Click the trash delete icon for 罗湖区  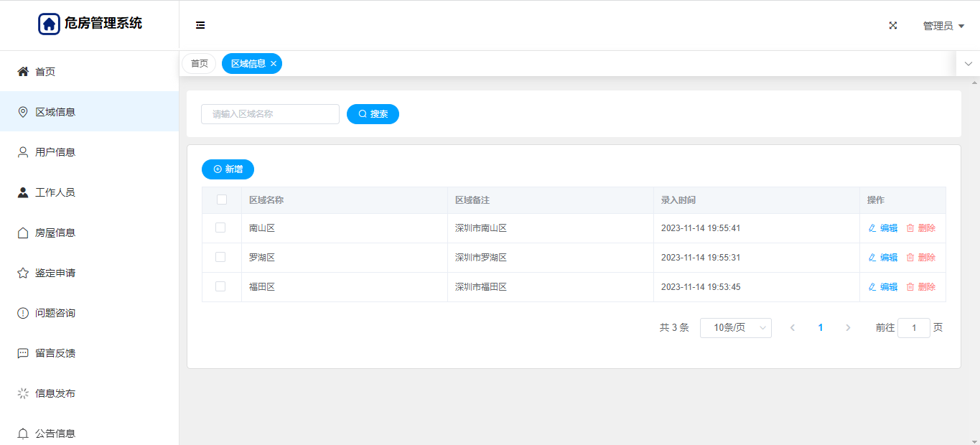click(910, 258)
